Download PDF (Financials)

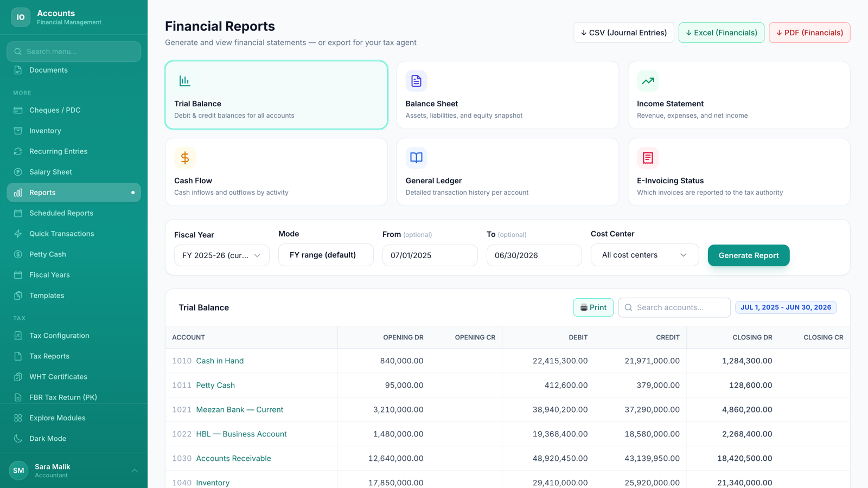coord(809,33)
